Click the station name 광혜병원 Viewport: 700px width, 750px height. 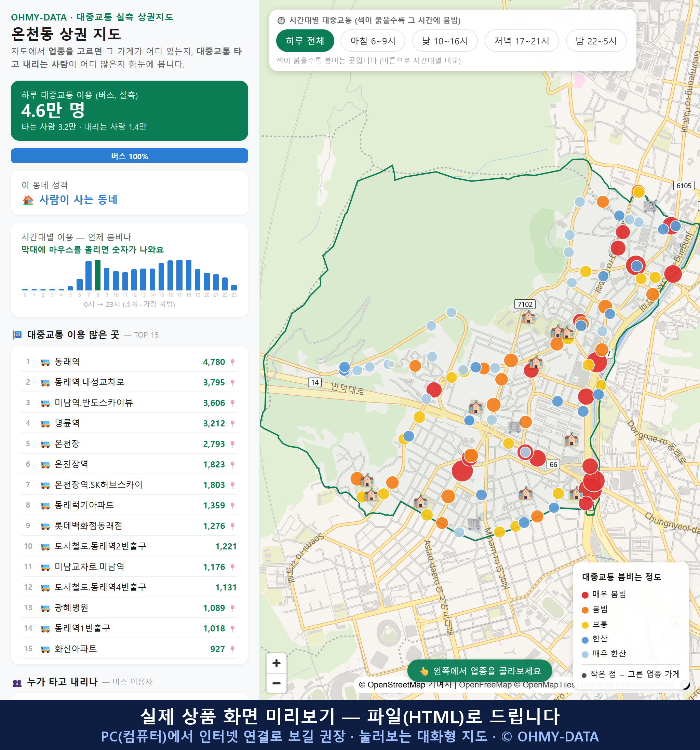[71, 608]
